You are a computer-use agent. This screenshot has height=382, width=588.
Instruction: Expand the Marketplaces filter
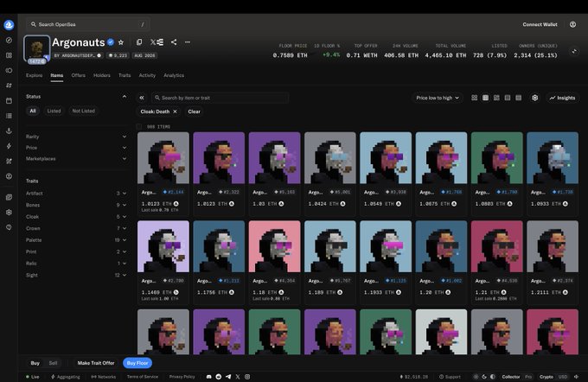[75, 159]
